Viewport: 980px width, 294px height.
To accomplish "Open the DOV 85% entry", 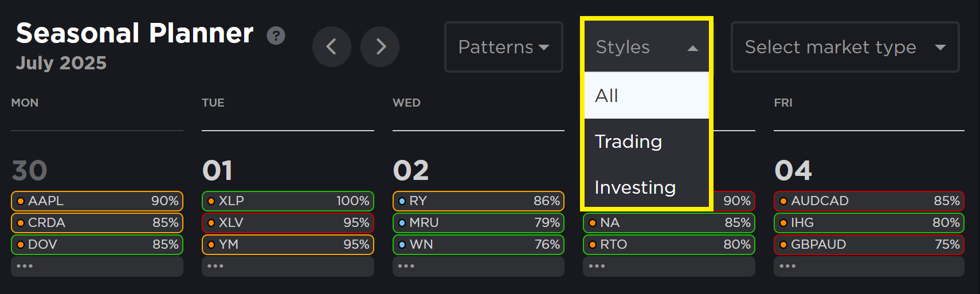I will pyautogui.click(x=97, y=245).
